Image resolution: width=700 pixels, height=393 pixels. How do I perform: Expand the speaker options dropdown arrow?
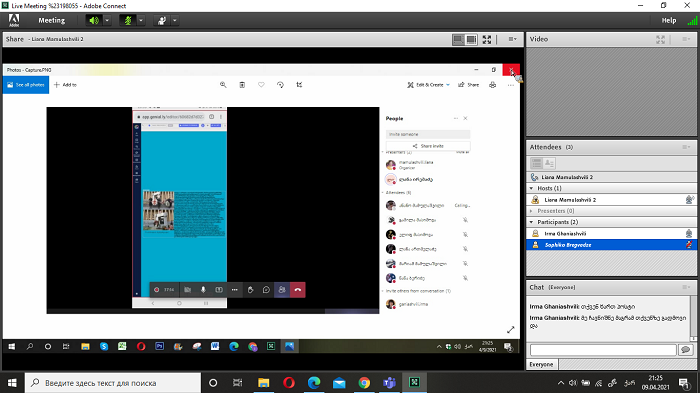(x=107, y=21)
